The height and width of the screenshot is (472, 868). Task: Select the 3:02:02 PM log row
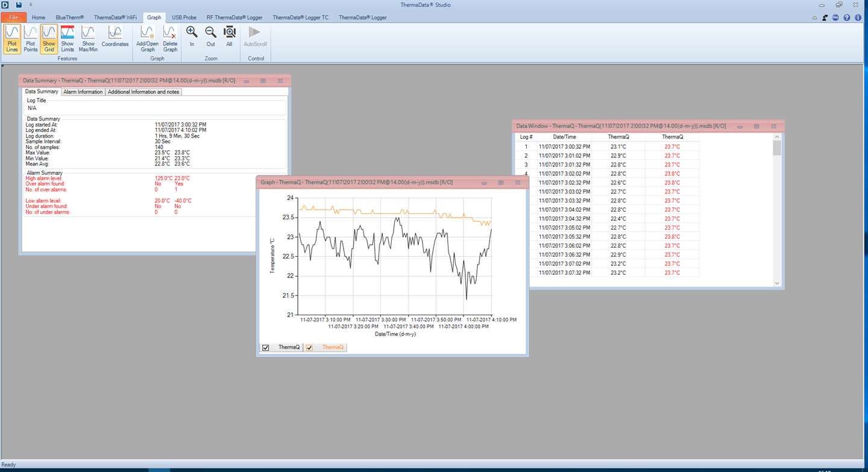[x=608, y=174]
